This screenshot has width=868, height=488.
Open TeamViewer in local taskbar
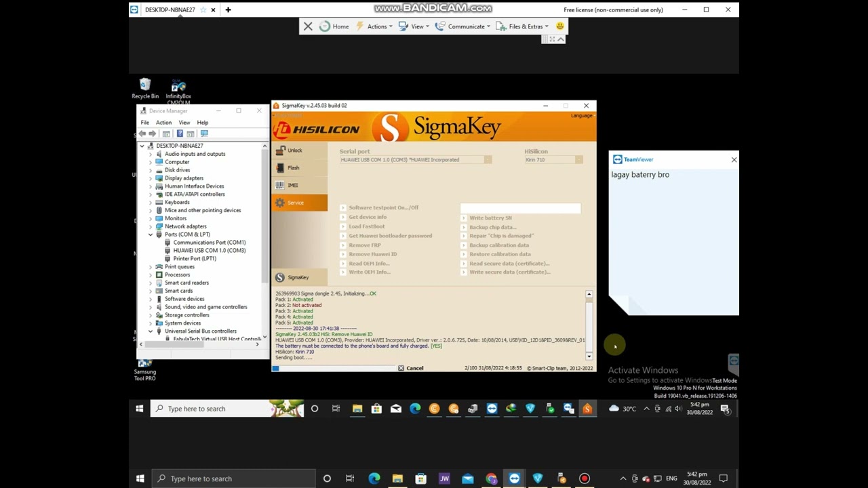point(514,479)
